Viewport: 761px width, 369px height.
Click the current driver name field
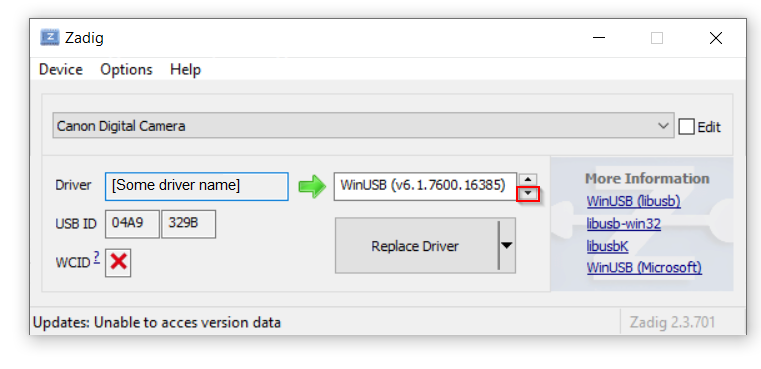(x=197, y=186)
